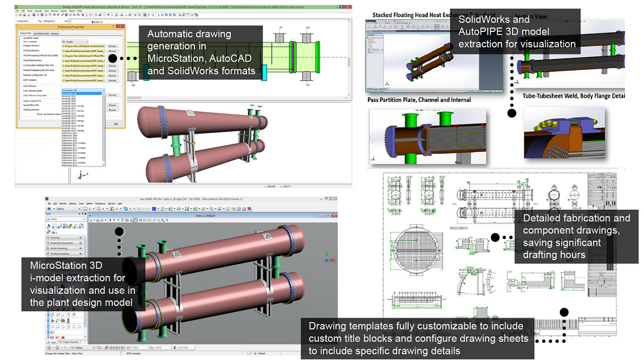Select highlighted MicroStation V8i list entry
This screenshot has width=644, height=363.
pos(82,93)
